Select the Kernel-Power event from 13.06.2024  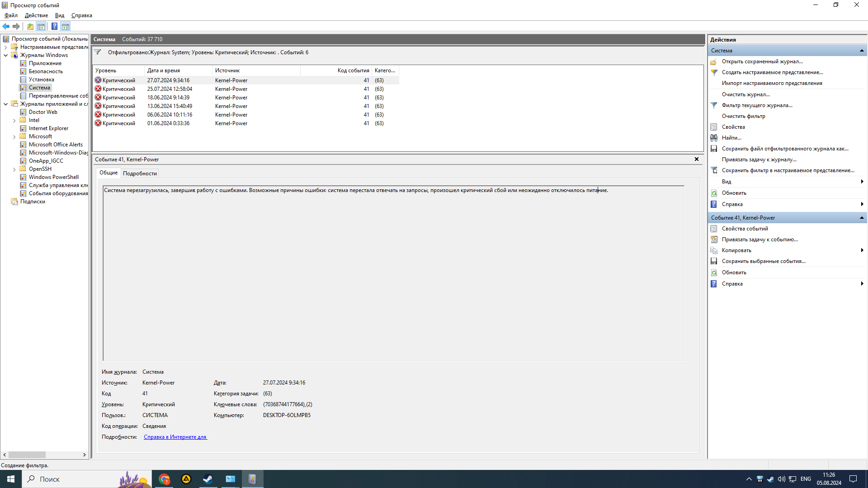click(x=169, y=106)
